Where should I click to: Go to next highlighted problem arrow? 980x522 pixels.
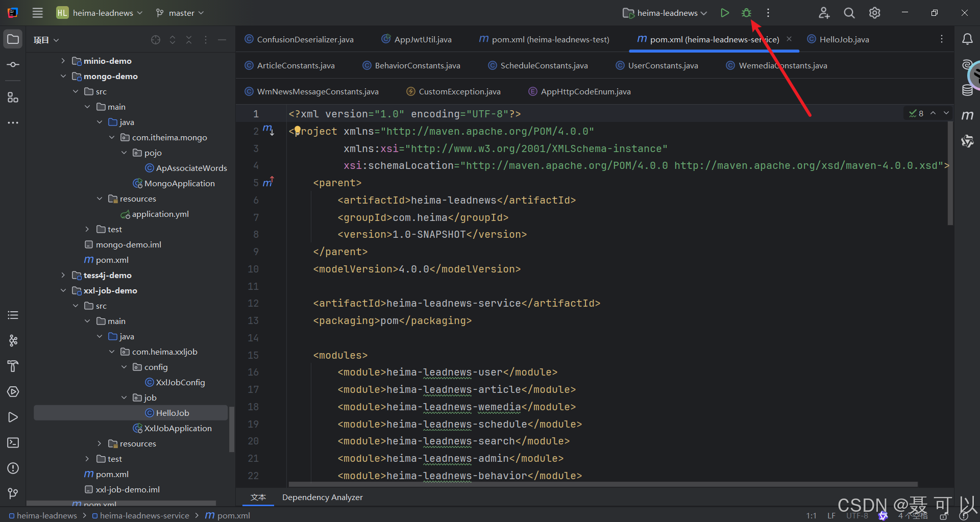coord(946,113)
